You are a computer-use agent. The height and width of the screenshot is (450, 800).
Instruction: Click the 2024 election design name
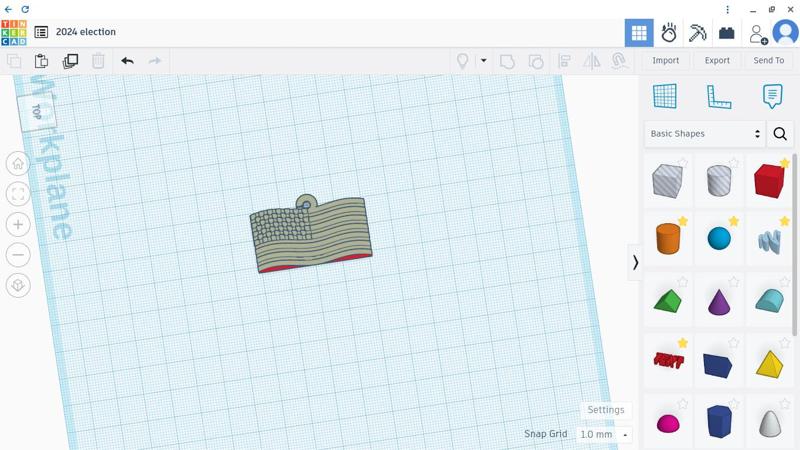(x=86, y=32)
